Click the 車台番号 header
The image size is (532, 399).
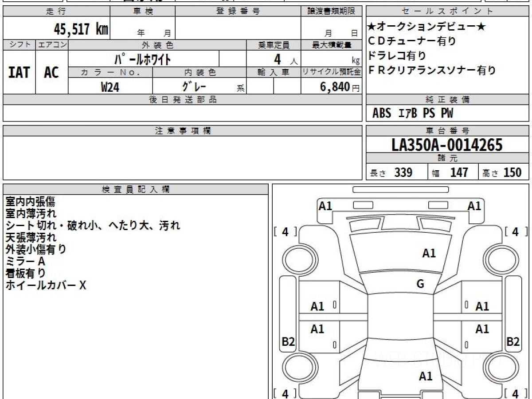[x=447, y=131]
